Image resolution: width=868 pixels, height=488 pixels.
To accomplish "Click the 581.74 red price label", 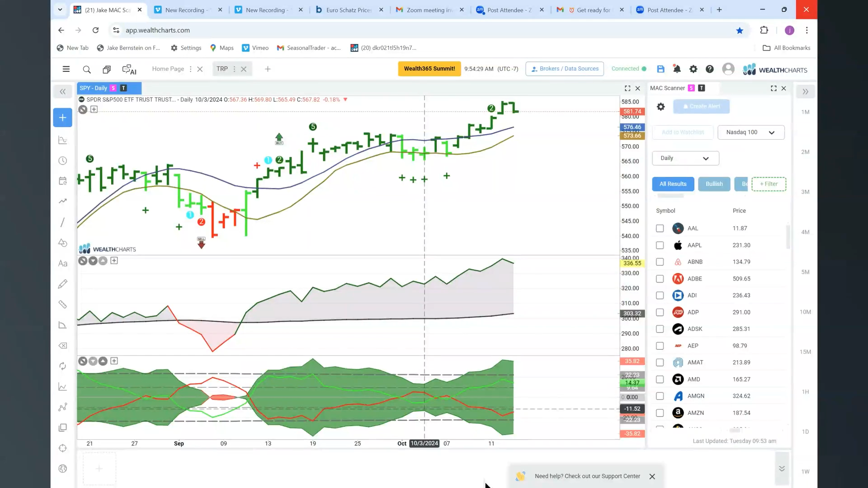I will (x=632, y=112).
